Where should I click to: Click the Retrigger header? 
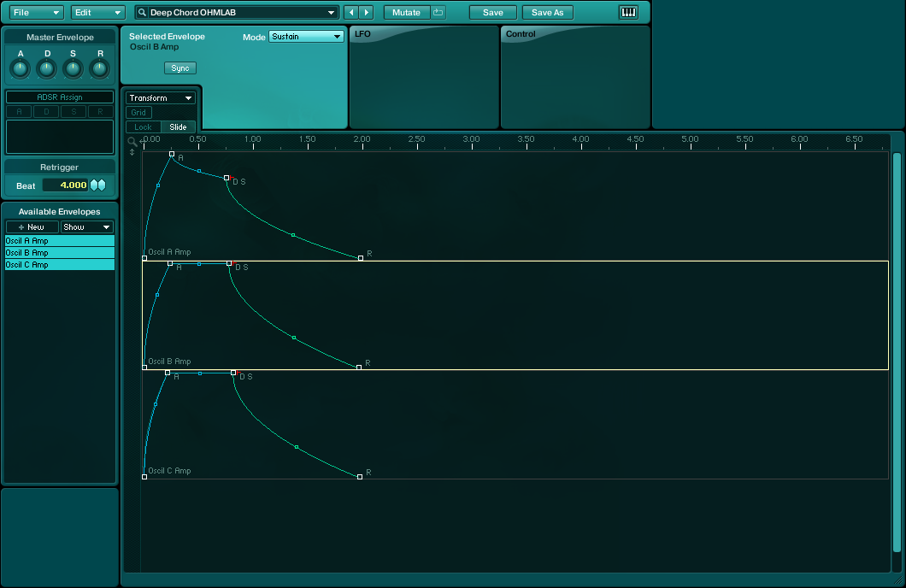point(60,167)
